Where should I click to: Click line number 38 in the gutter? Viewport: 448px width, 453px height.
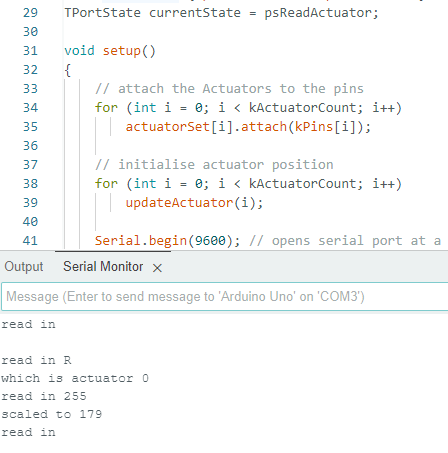click(x=30, y=184)
